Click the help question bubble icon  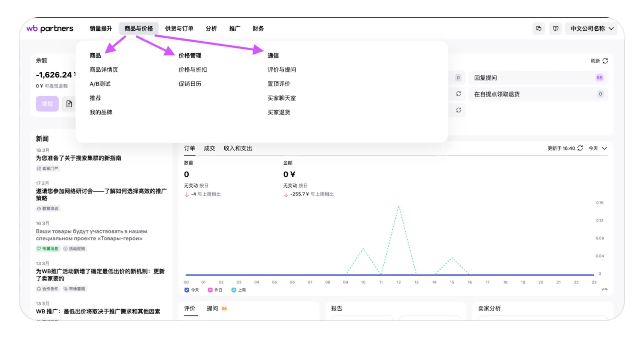[555, 29]
